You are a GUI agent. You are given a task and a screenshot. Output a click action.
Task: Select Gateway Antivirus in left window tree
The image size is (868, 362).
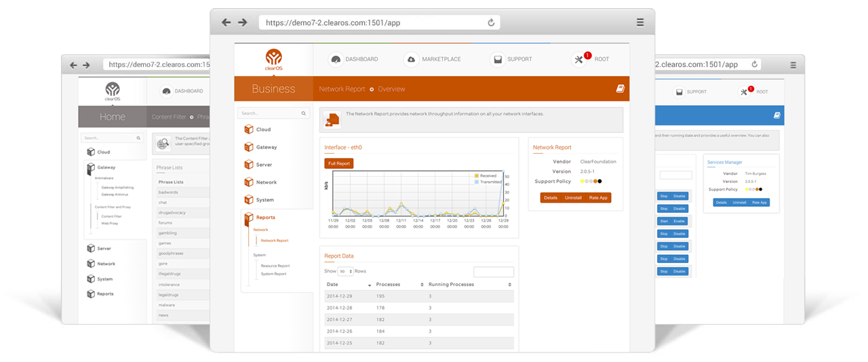(115, 195)
